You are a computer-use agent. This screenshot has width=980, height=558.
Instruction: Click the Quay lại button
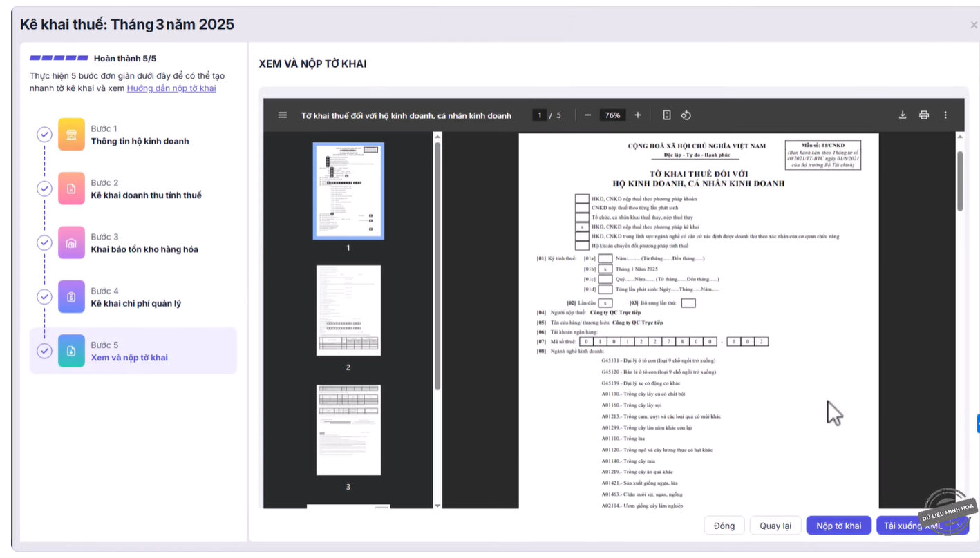(775, 526)
